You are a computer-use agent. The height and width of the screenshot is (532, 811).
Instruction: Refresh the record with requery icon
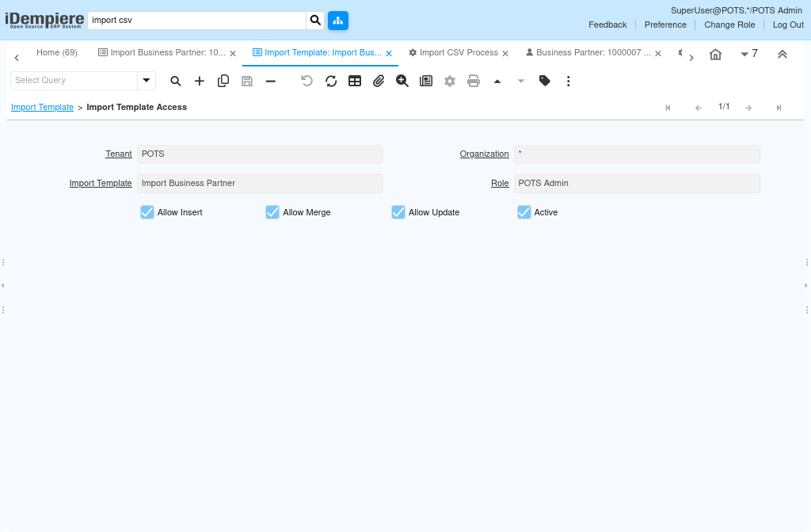pos(331,82)
